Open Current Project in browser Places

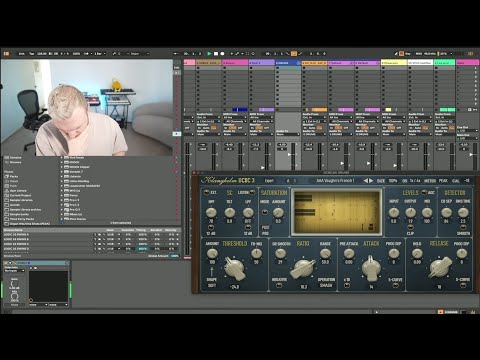pyautogui.click(x=20, y=195)
